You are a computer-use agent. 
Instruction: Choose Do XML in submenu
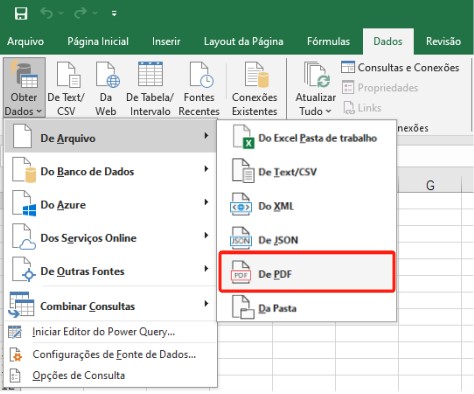306,206
